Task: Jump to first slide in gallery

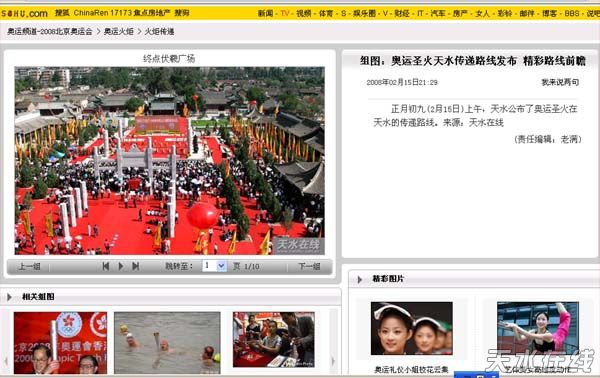Action: click(x=106, y=266)
